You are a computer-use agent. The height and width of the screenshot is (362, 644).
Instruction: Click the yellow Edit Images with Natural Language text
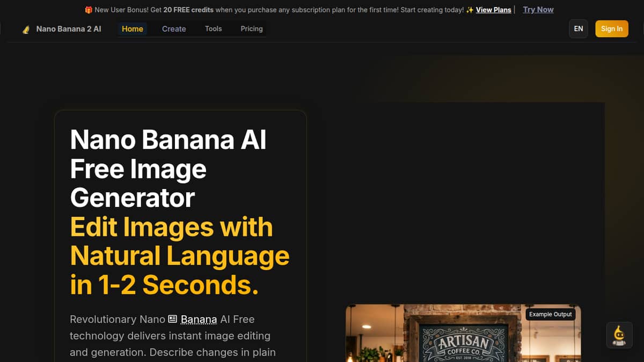(x=179, y=256)
